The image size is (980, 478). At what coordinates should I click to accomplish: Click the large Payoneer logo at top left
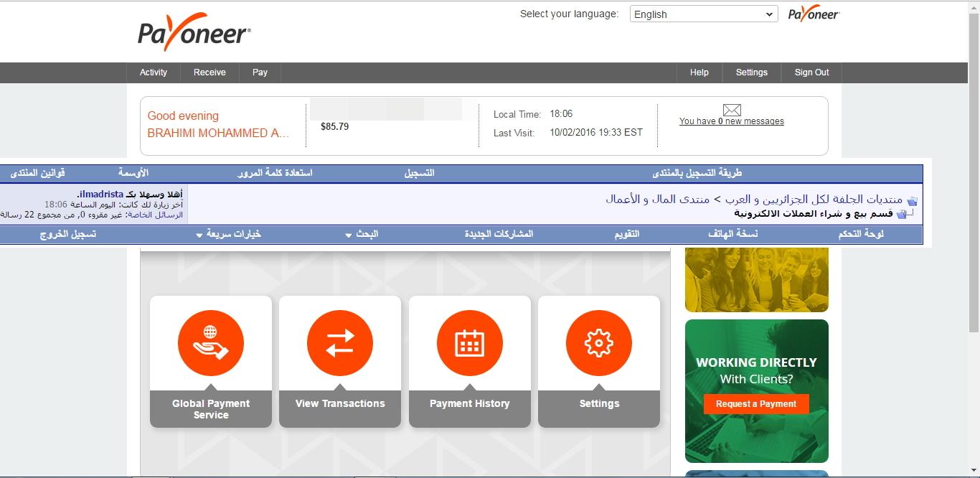coord(194,32)
